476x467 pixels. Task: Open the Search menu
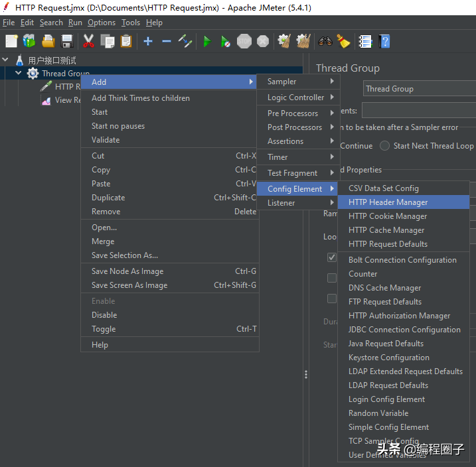coord(51,23)
